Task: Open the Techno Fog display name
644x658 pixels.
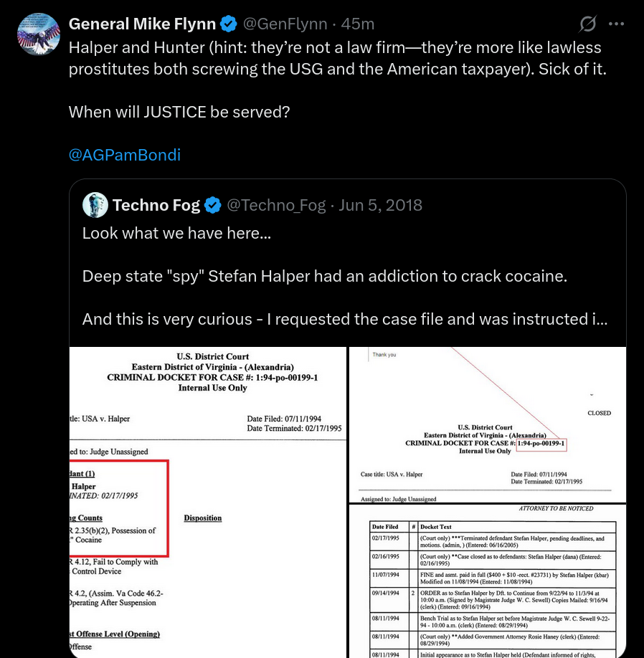Action: point(156,205)
